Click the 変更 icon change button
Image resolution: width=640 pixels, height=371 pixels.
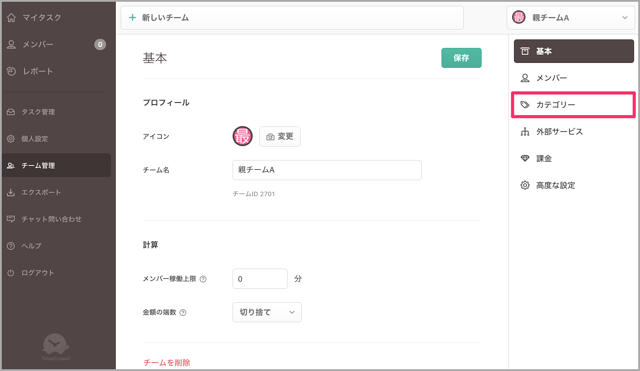pos(280,136)
